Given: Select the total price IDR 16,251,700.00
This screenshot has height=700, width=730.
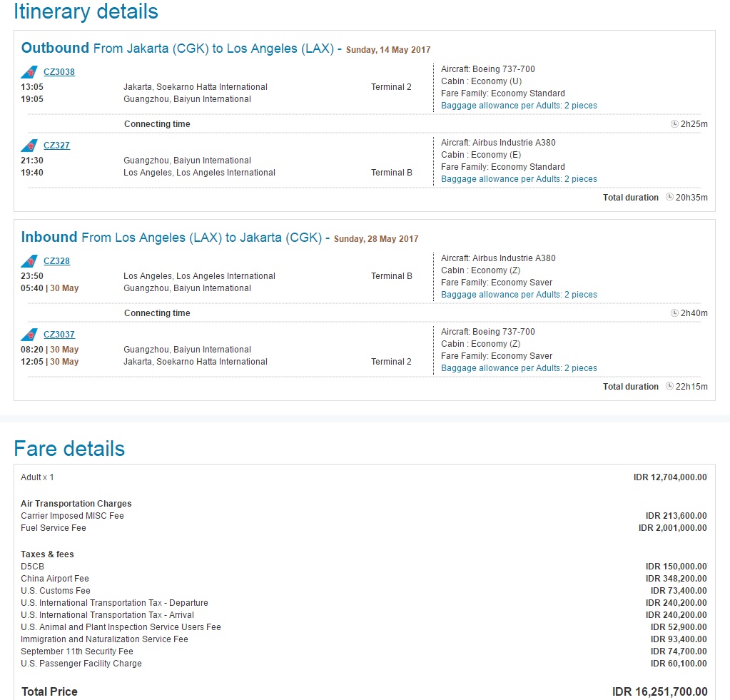Looking at the screenshot, I should pyautogui.click(x=659, y=691).
